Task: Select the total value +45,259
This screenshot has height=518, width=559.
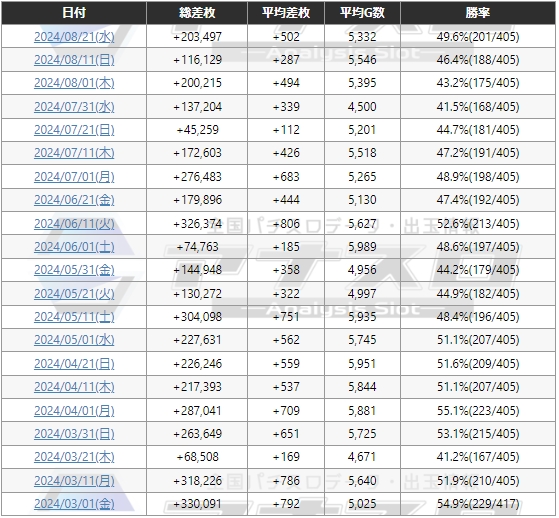Action: (x=197, y=130)
